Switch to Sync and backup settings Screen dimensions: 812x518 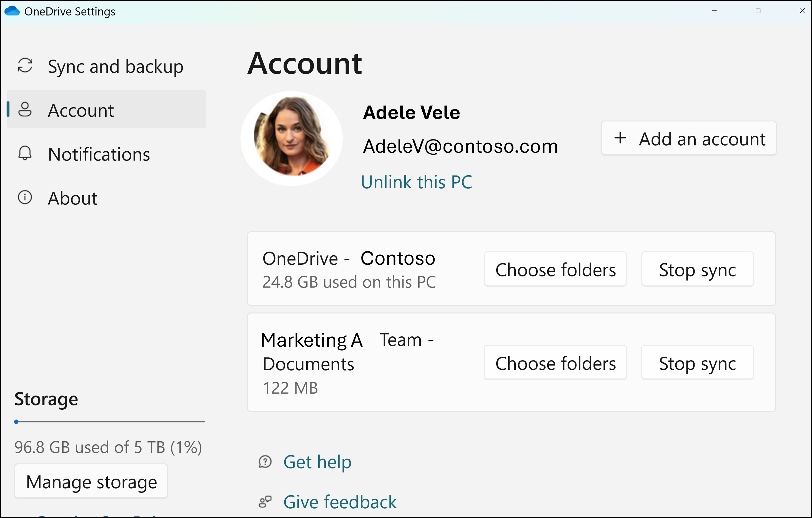click(115, 66)
